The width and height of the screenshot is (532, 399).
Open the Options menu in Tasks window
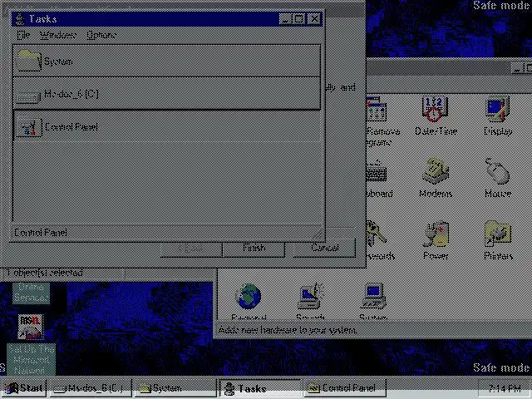tap(101, 35)
